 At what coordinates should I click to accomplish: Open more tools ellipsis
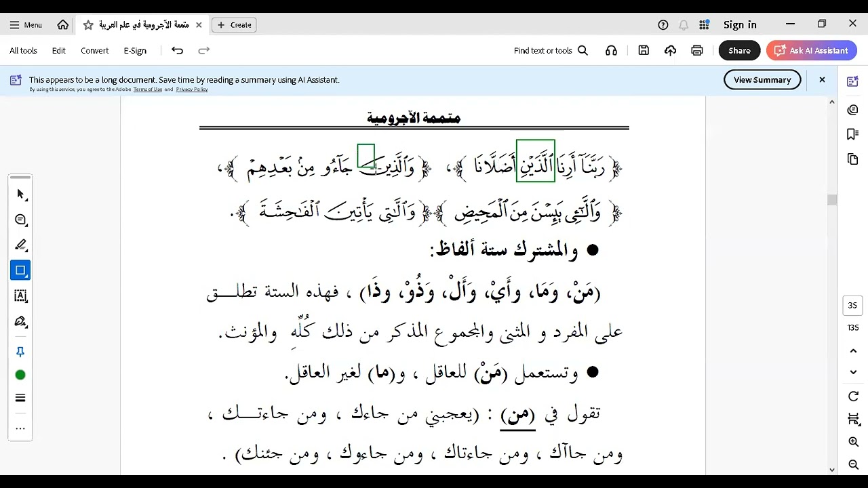(x=20, y=428)
